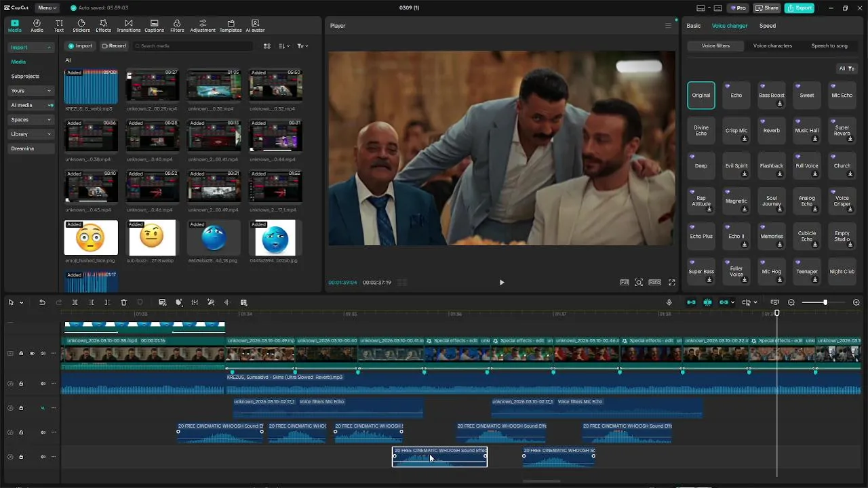This screenshot has width=868, height=488.
Task: Delete the selected clip with trash icon
Action: click(x=123, y=302)
